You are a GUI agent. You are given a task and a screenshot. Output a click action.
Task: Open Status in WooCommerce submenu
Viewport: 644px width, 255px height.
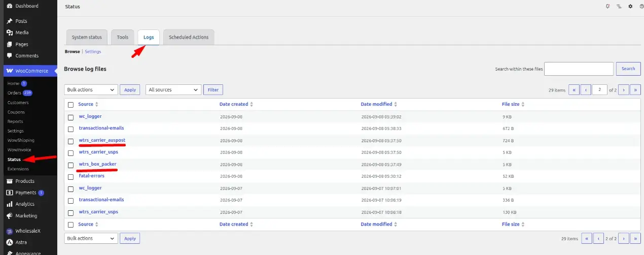pos(14,160)
